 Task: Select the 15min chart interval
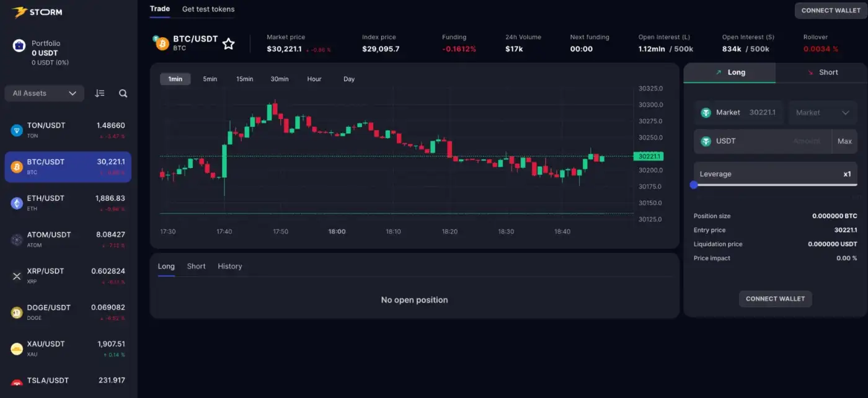[244, 79]
